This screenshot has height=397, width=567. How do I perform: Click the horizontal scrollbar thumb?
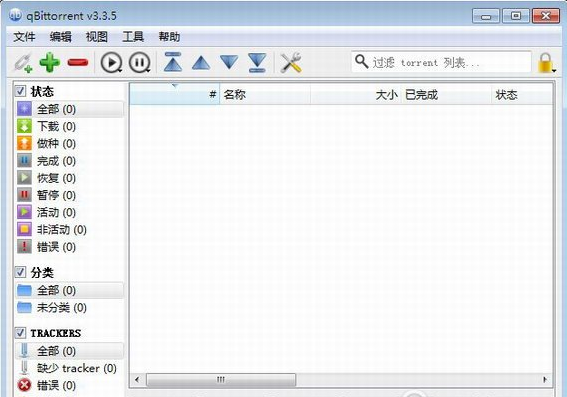click(221, 380)
